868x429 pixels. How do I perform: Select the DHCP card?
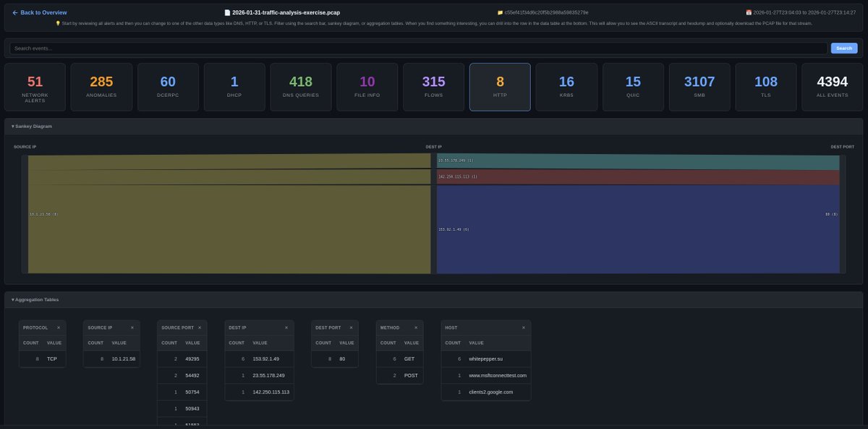234,87
